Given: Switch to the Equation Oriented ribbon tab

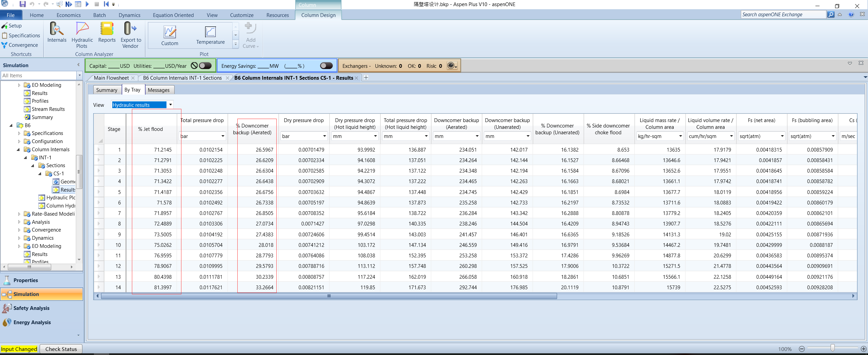Looking at the screenshot, I should pos(173,15).
